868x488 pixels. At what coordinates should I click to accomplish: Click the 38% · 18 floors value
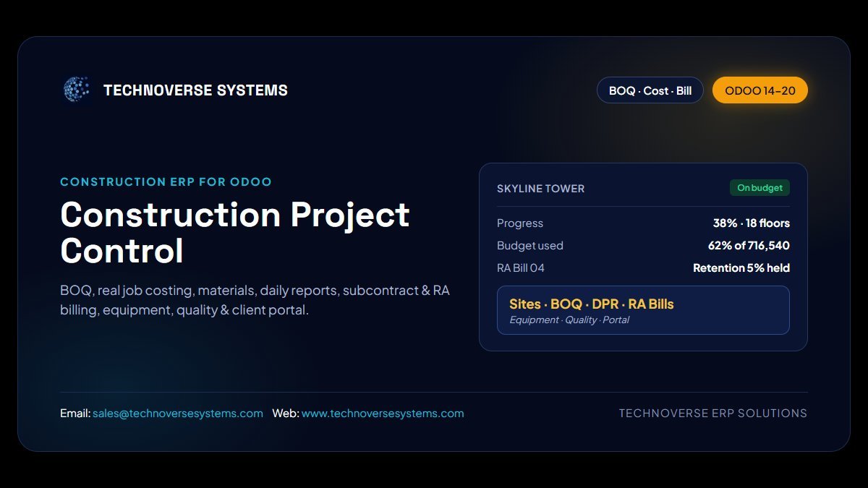click(x=751, y=223)
